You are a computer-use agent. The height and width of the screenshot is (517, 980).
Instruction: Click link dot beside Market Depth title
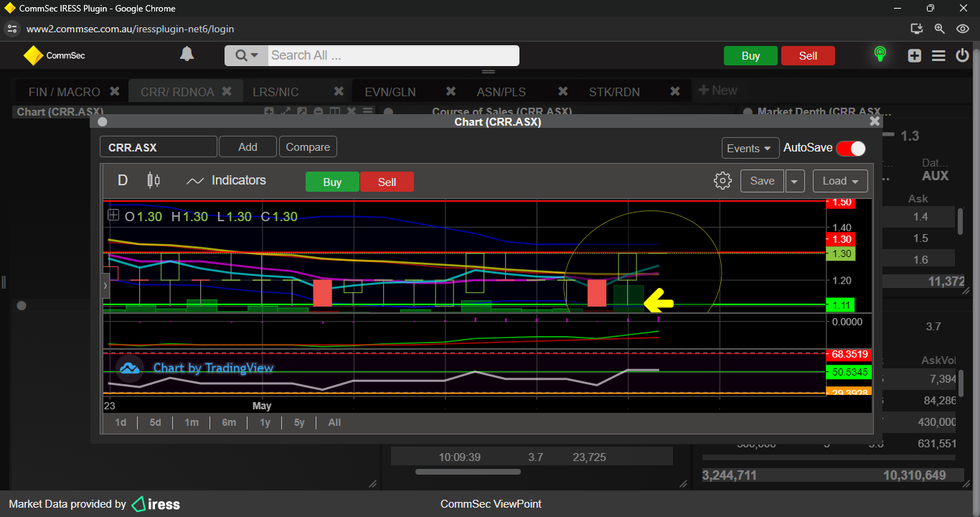748,112
